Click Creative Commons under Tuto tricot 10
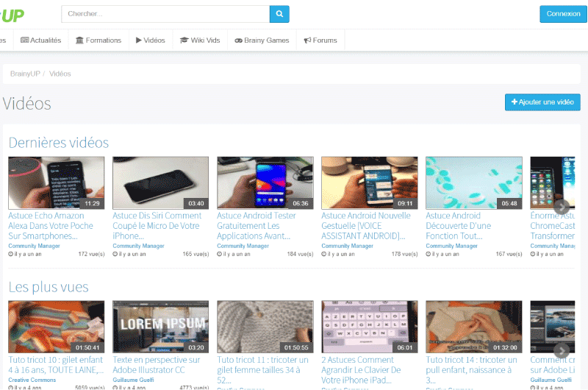This screenshot has width=588, height=390. (32, 380)
